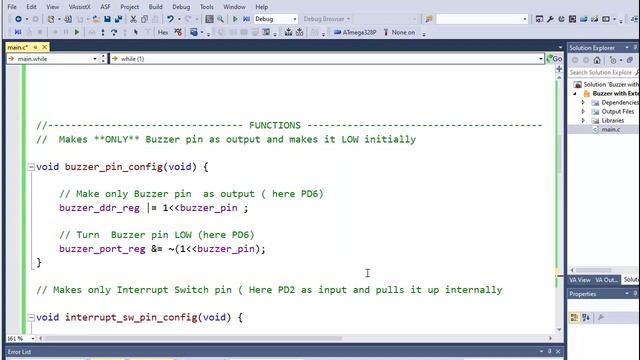Click the Properties Categorized view icon

point(574,318)
